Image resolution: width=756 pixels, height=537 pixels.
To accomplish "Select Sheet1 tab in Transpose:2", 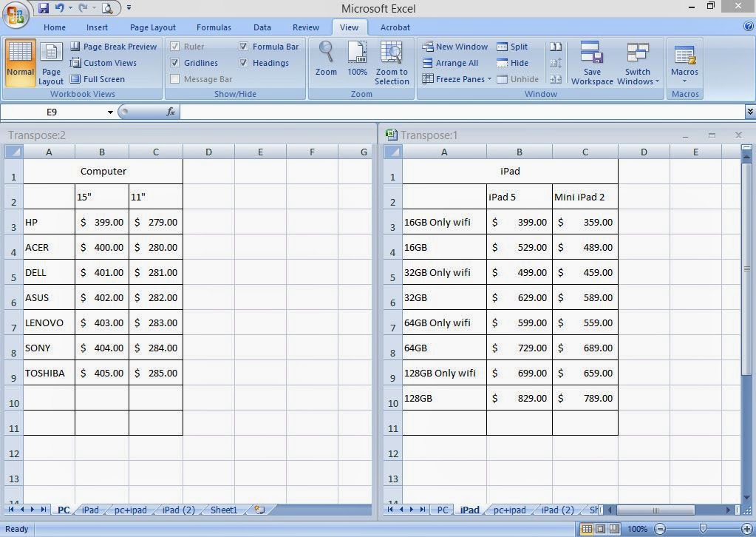I will click(224, 510).
